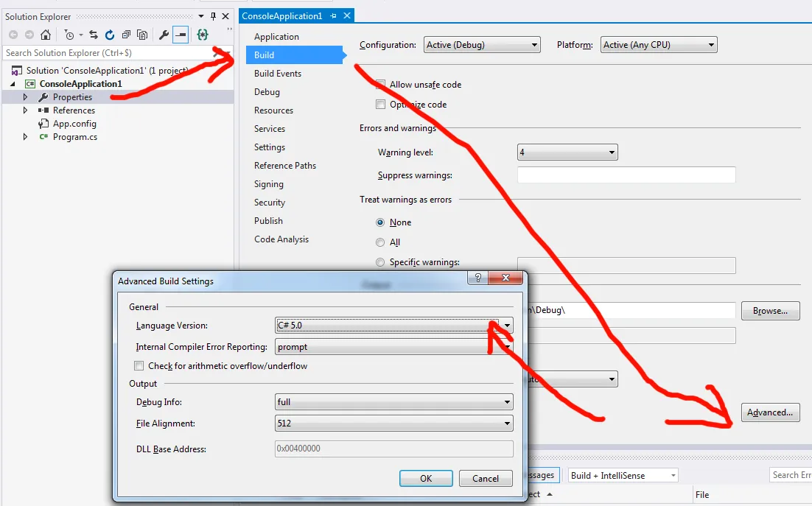The height and width of the screenshot is (506, 812).
Task: Go forward in Solution Explorer
Action: [x=29, y=35]
